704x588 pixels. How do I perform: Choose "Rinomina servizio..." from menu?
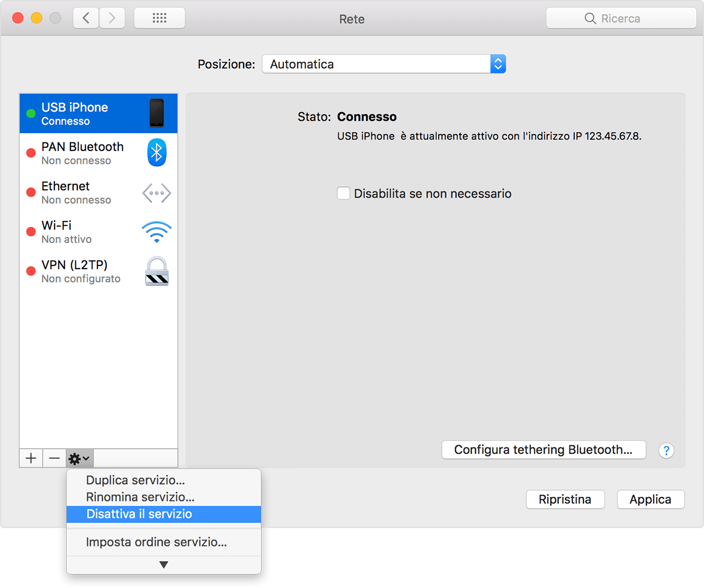pos(163,497)
